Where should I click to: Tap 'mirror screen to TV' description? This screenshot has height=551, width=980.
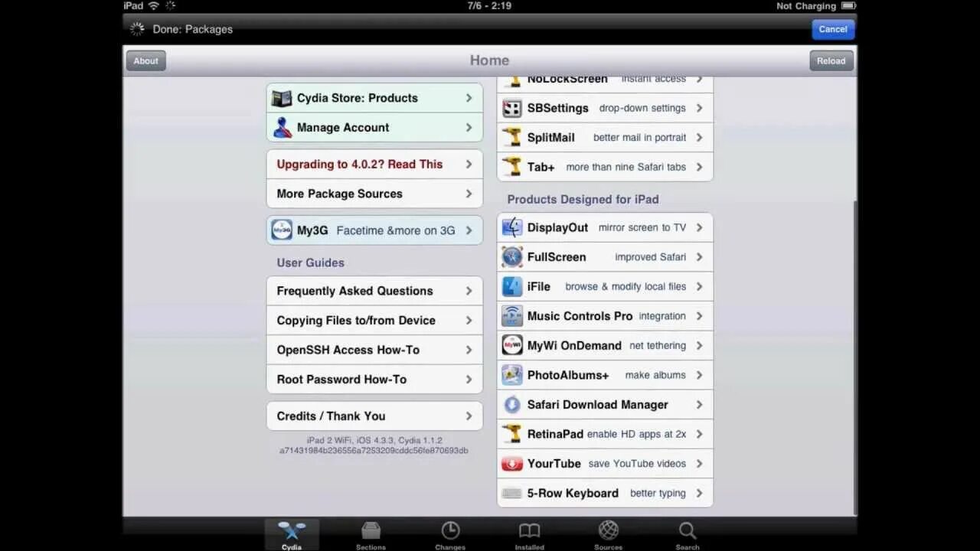(x=642, y=227)
